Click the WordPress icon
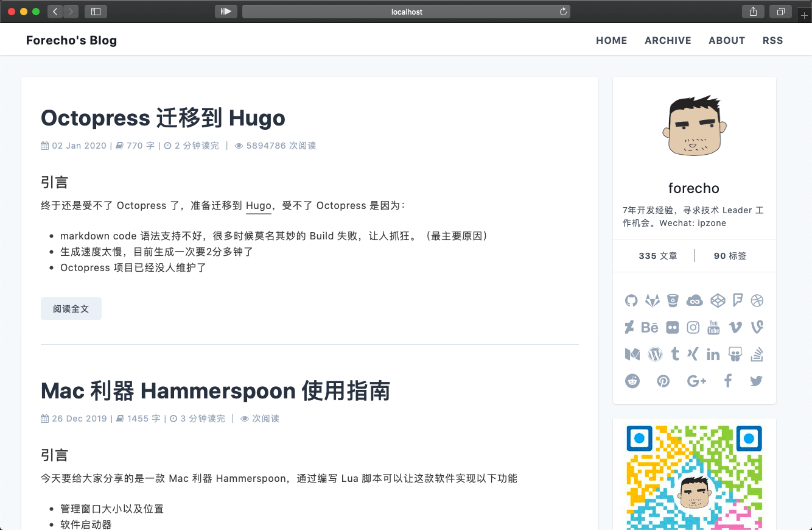The image size is (812, 530). pos(655,354)
